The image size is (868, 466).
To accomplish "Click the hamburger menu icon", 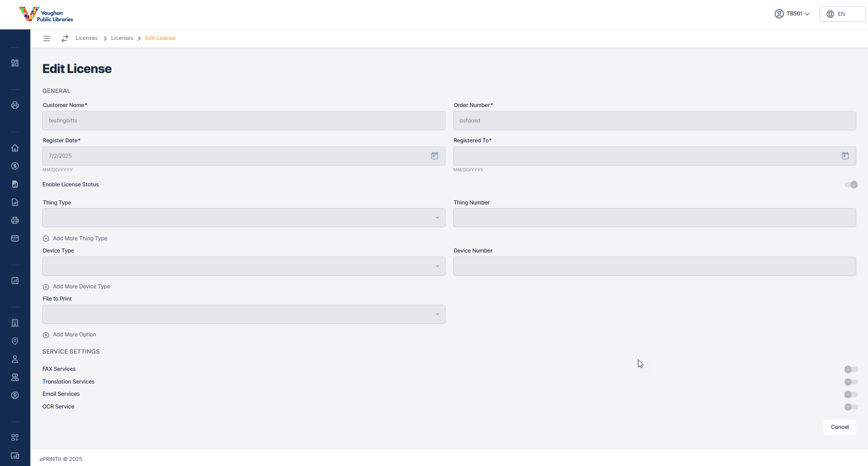I will [47, 39].
